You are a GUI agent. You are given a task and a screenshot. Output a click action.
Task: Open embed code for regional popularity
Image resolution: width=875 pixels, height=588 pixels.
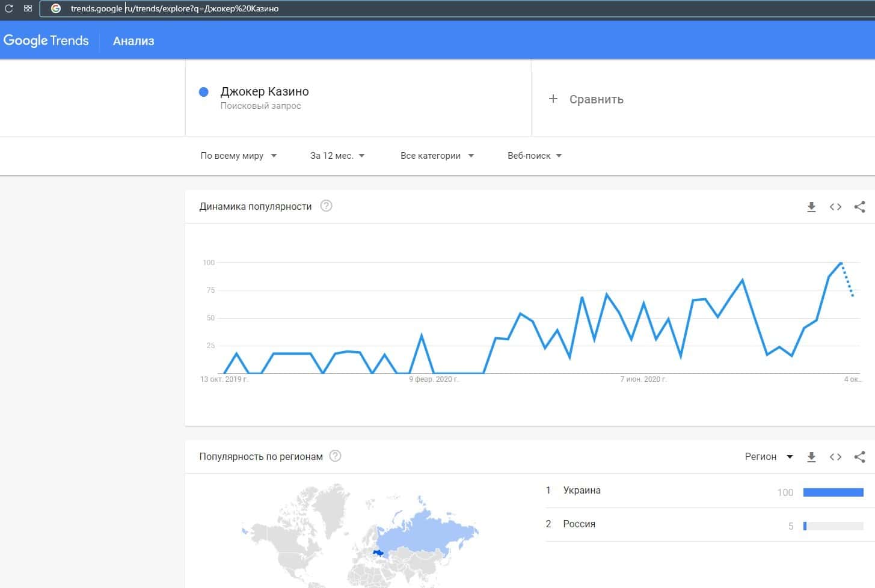[x=835, y=457]
